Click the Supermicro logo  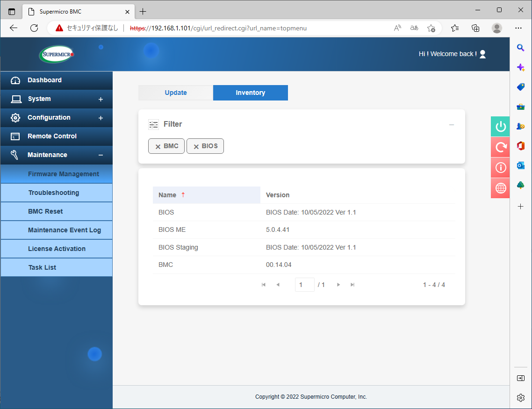[x=57, y=54]
